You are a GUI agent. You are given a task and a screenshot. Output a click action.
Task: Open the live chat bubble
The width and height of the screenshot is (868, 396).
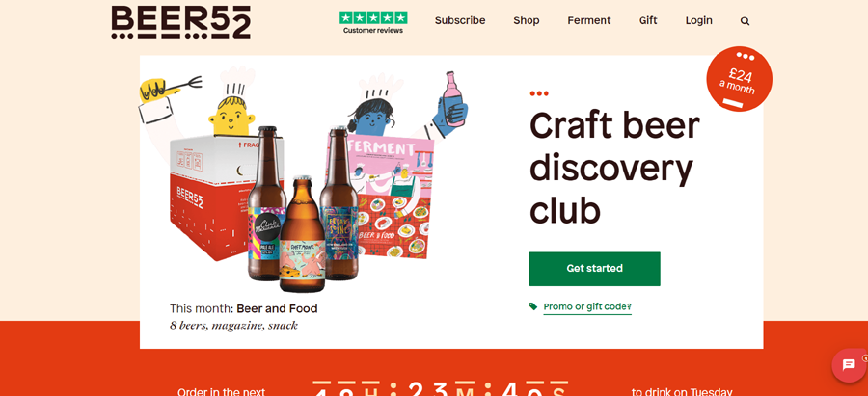coord(850,365)
